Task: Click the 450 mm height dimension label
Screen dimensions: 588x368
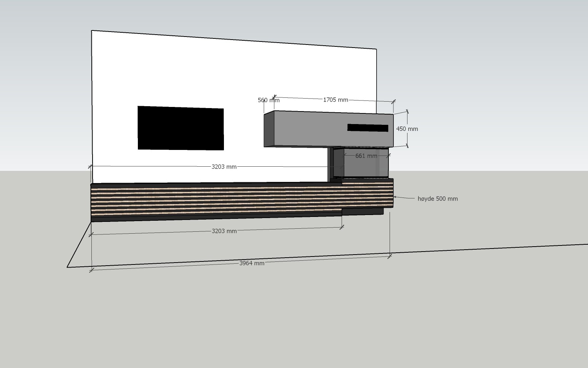Action: click(407, 129)
